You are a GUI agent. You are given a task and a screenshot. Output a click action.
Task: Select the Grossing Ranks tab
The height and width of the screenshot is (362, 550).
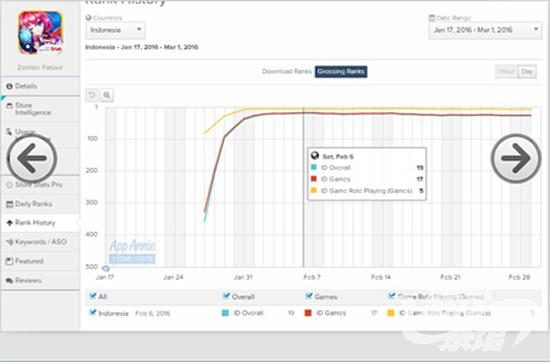(x=341, y=72)
